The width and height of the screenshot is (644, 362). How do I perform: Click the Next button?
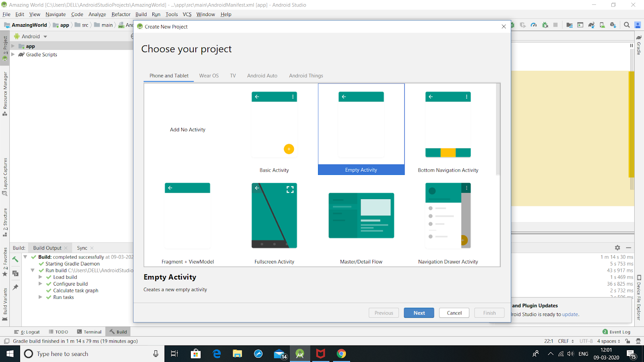coord(419,313)
